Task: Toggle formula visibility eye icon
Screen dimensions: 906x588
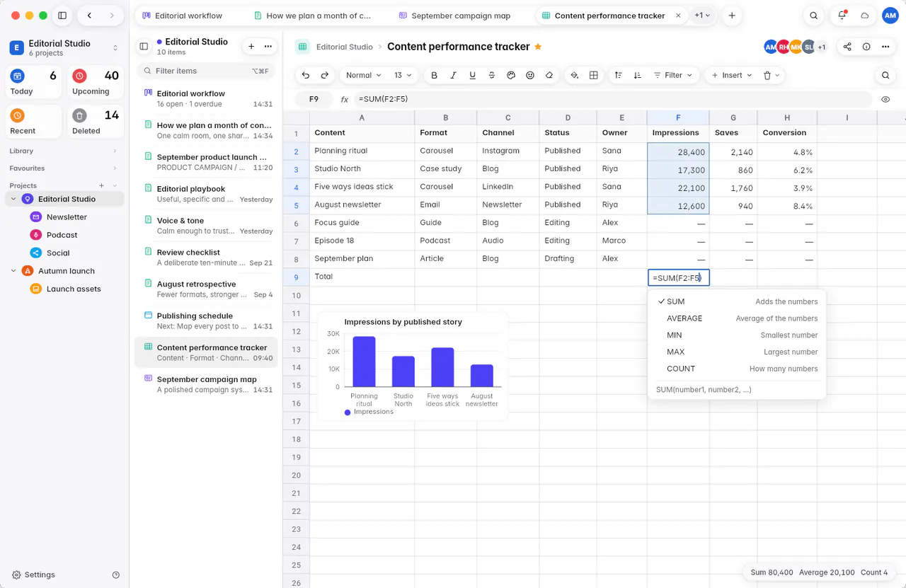Action: (x=885, y=100)
